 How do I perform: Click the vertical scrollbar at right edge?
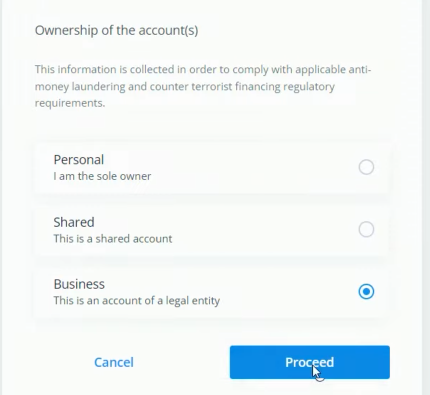(x=425, y=197)
